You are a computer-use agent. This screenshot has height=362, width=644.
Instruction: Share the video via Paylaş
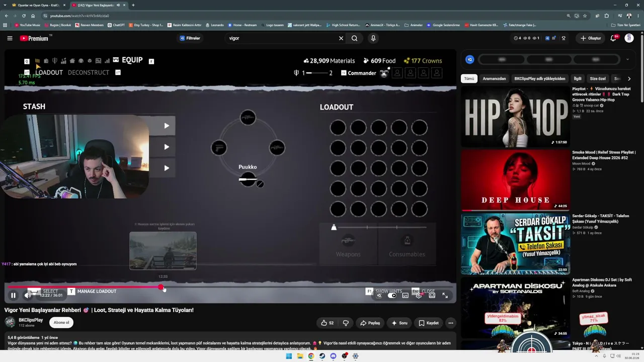[370, 323]
